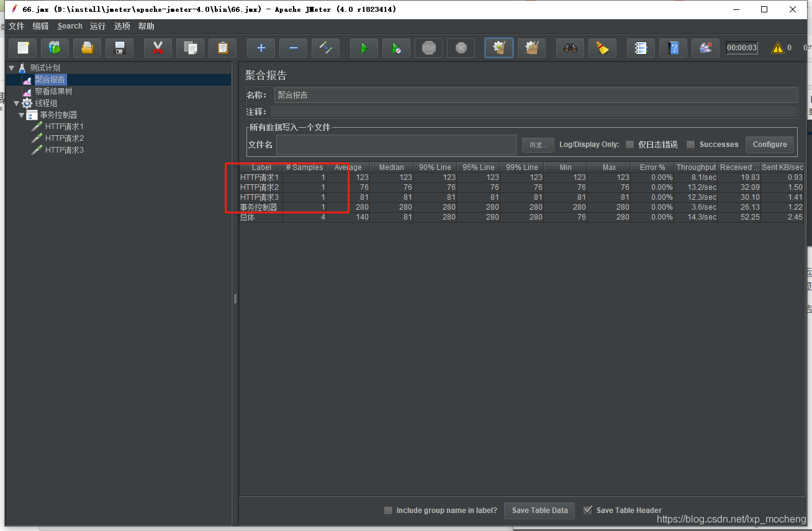The height and width of the screenshot is (531, 812).
Task: Open the 选项 menu
Action: click(x=122, y=26)
